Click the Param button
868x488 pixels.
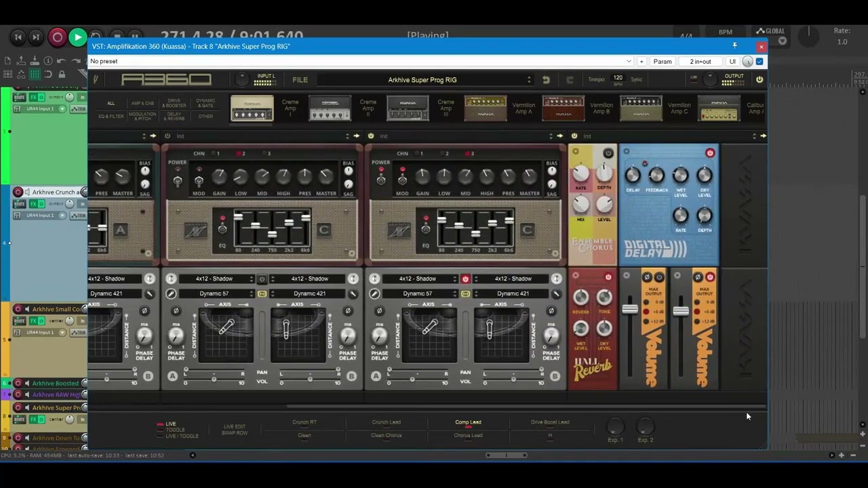tap(662, 61)
